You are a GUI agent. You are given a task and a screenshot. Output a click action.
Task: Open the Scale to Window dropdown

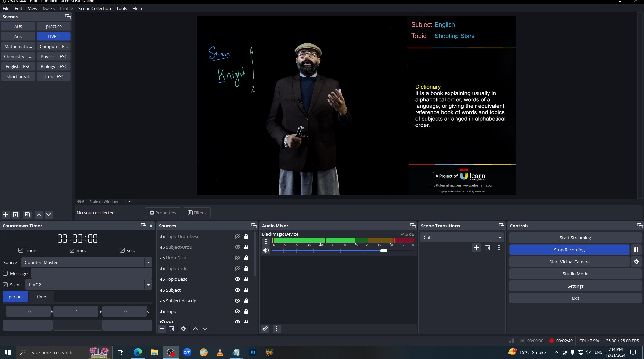[129, 202]
